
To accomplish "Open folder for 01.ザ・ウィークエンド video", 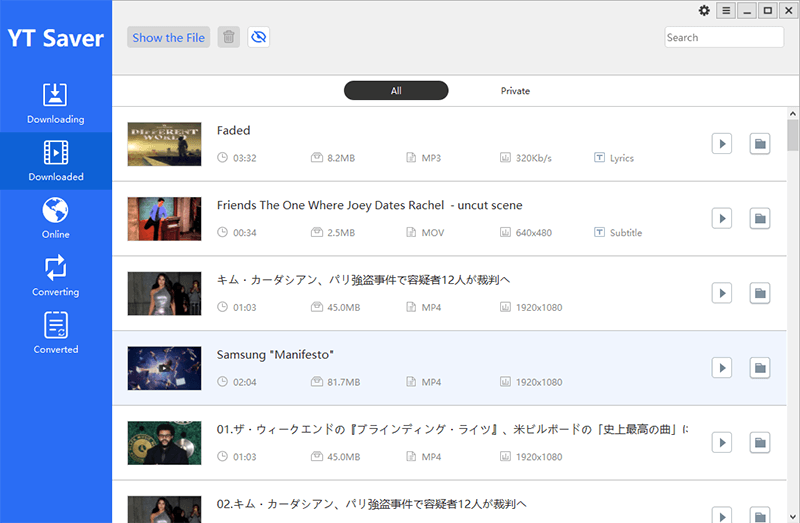I will pyautogui.click(x=760, y=442).
